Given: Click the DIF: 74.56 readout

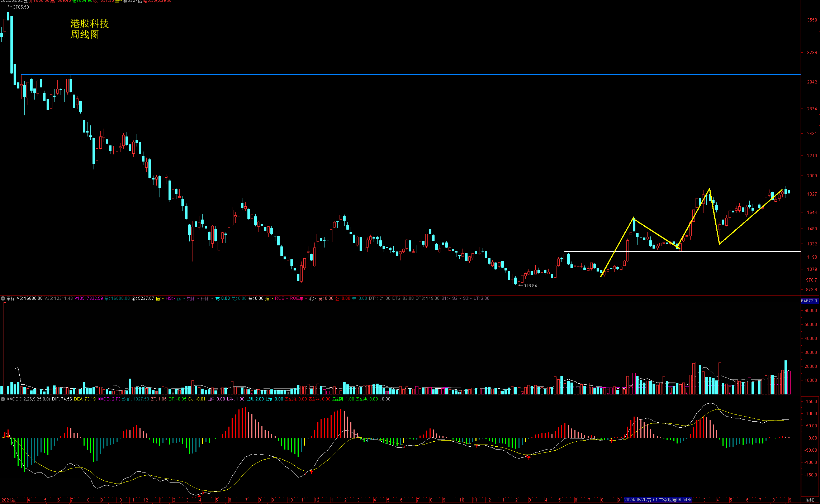Looking at the screenshot, I should click(62, 399).
